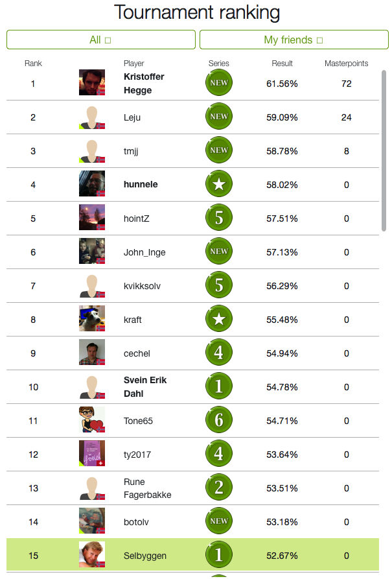Image resolution: width=392 pixels, height=579 pixels.
Task: Click the star series badge for kraft
Action: 219,318
